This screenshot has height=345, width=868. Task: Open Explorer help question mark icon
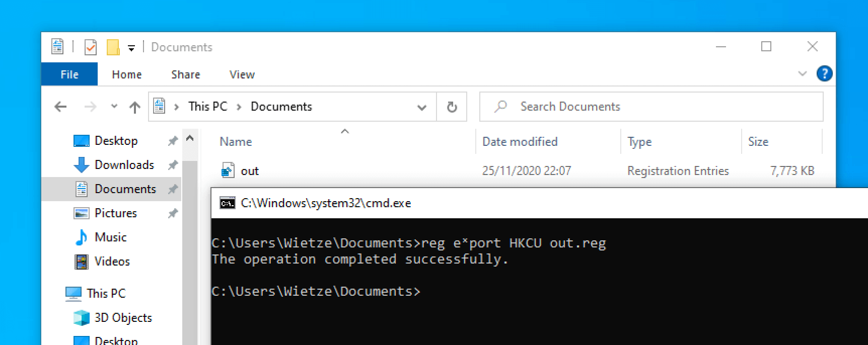click(824, 74)
